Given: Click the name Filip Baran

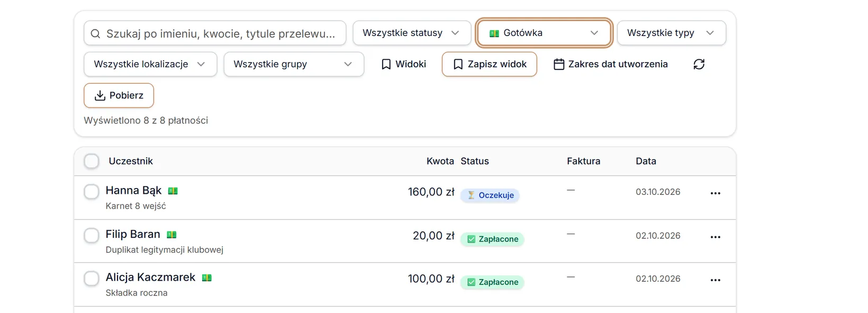Looking at the screenshot, I should [x=133, y=234].
